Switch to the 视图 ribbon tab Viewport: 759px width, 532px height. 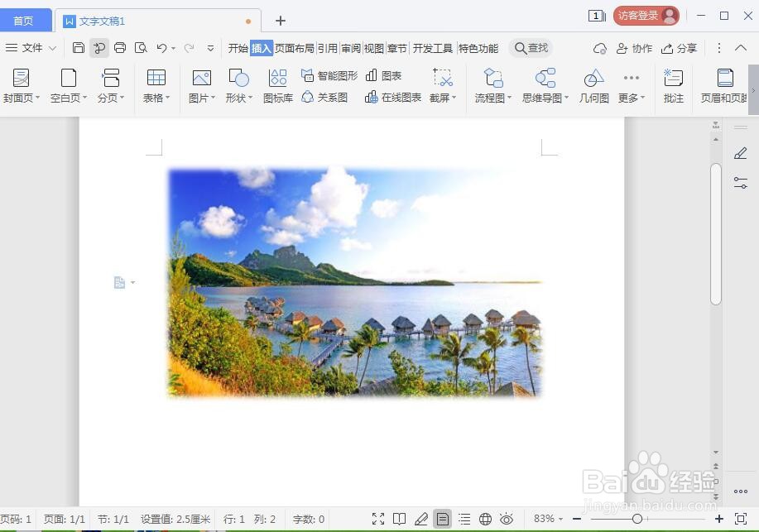click(x=373, y=49)
